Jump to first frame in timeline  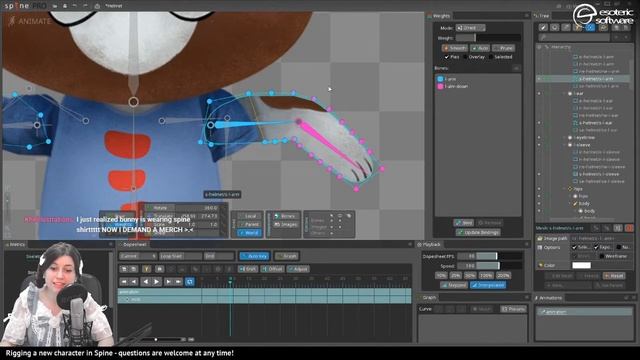click(x=124, y=282)
